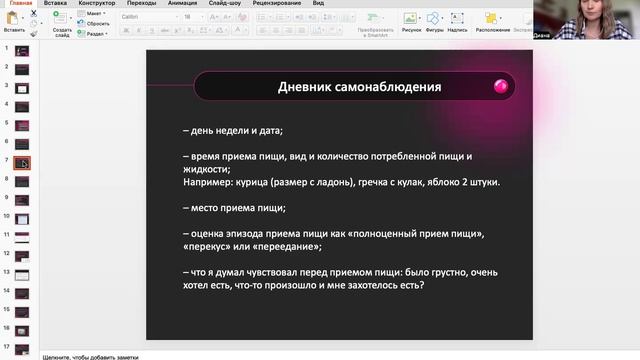Click the pink circle in slide title
Screen dimensions: 640x360
point(501,86)
